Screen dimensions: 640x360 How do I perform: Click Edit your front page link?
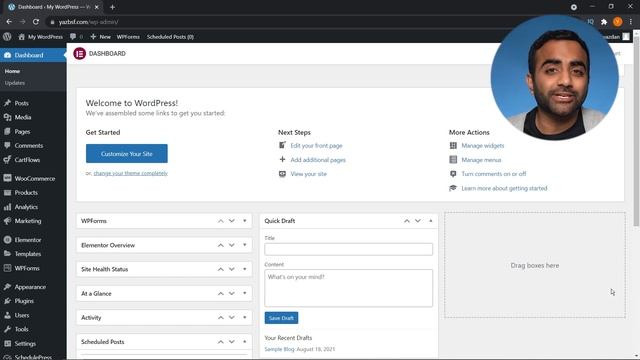(x=316, y=145)
